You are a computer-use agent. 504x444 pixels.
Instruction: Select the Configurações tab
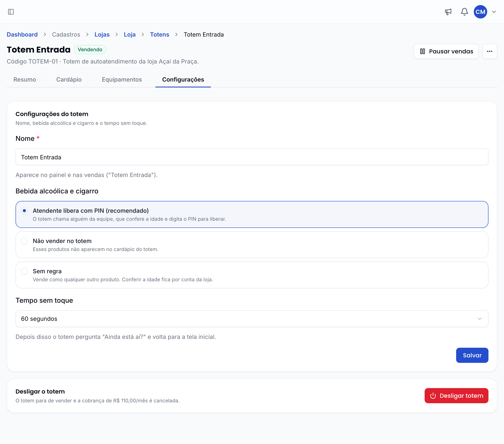tap(183, 79)
